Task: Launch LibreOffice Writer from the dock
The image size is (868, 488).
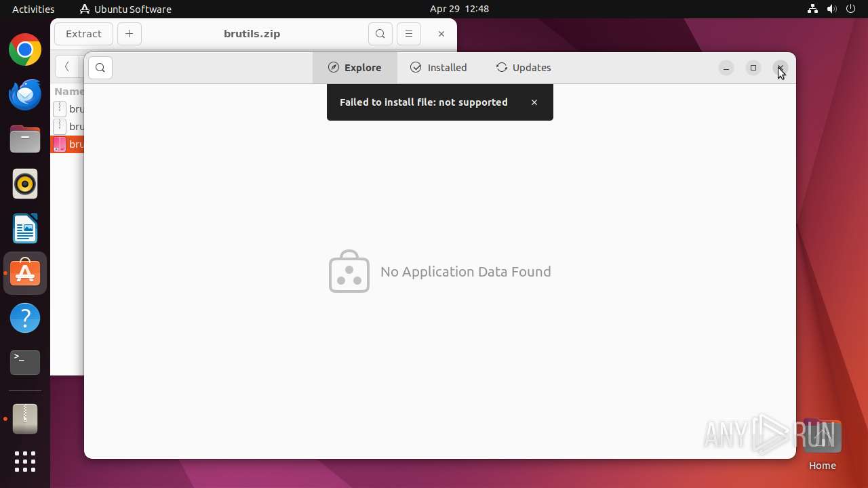Action: (x=25, y=229)
